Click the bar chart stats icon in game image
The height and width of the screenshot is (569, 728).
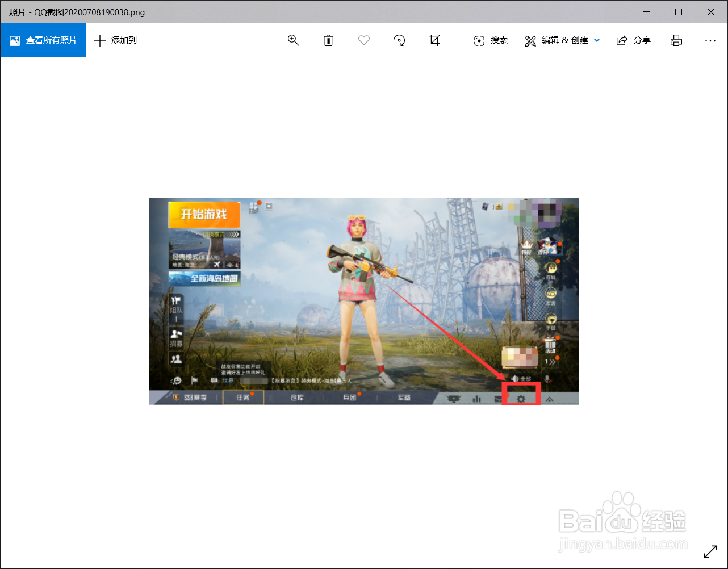(476, 399)
